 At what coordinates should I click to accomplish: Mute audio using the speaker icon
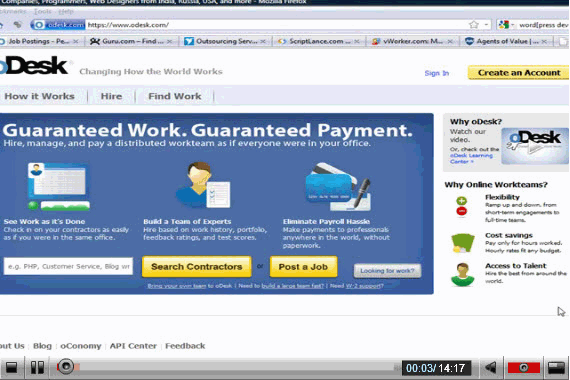click(x=491, y=368)
